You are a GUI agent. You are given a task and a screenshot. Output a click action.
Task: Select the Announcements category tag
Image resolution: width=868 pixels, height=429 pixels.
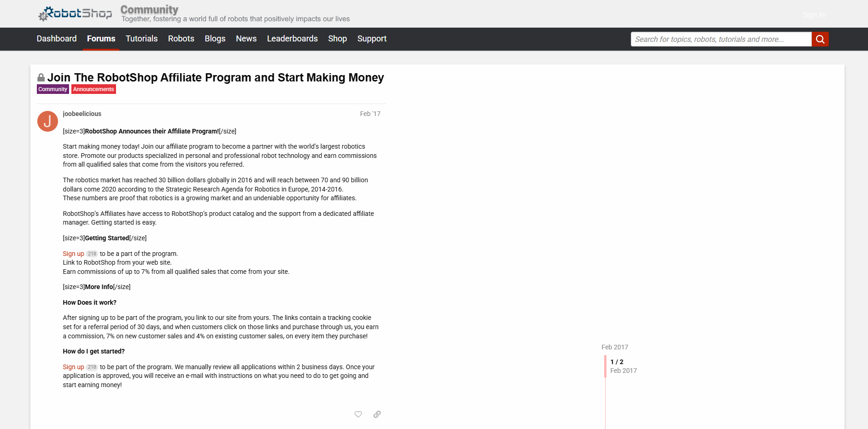pos(93,89)
